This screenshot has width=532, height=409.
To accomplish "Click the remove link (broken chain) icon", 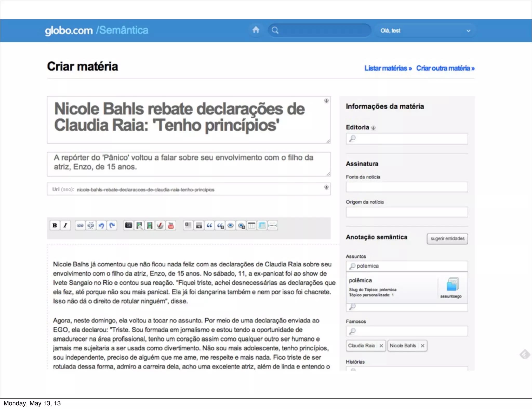I will 91,226.
